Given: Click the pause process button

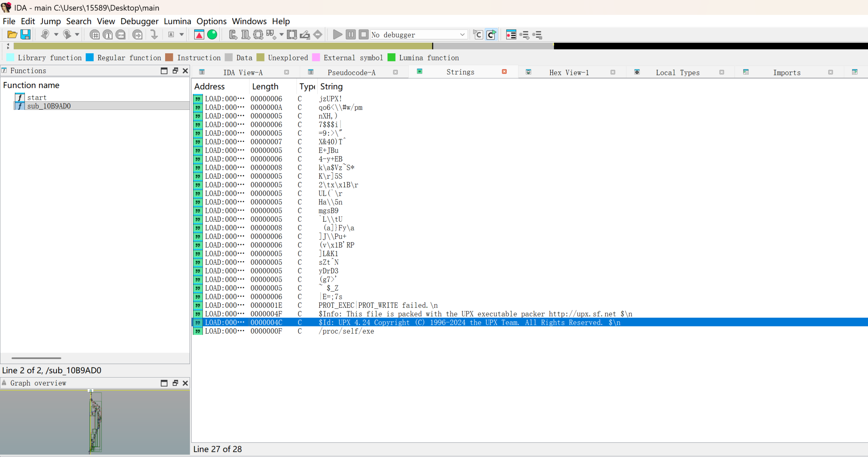Looking at the screenshot, I should (x=351, y=35).
